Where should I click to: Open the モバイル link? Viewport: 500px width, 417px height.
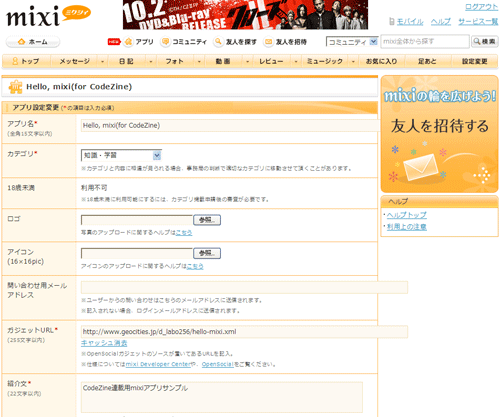pyautogui.click(x=410, y=22)
